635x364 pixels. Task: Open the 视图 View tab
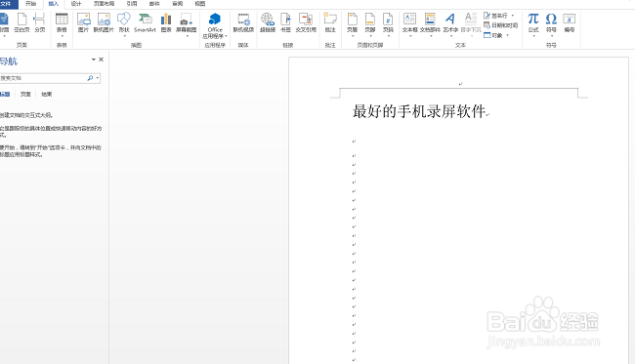click(x=200, y=4)
